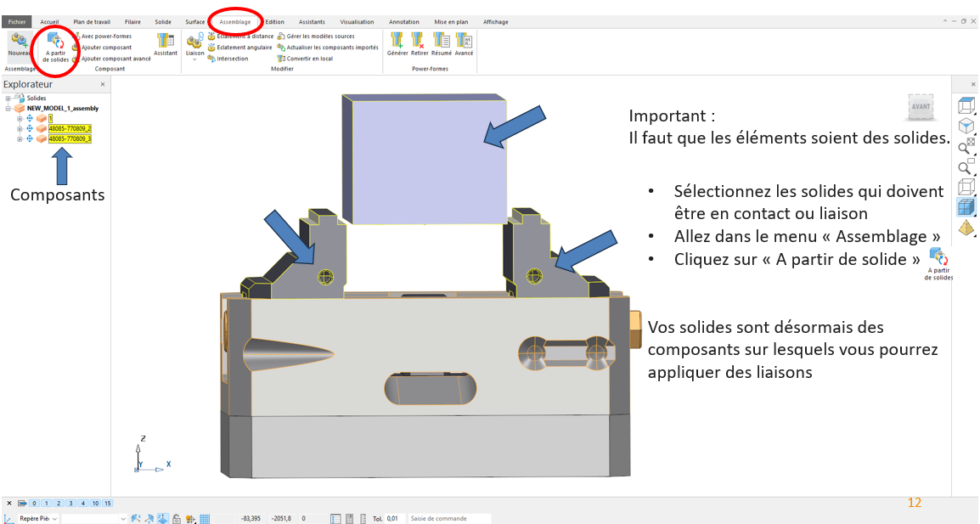Toggle level 0 button
This screenshot has height=524, width=980.
34,503
